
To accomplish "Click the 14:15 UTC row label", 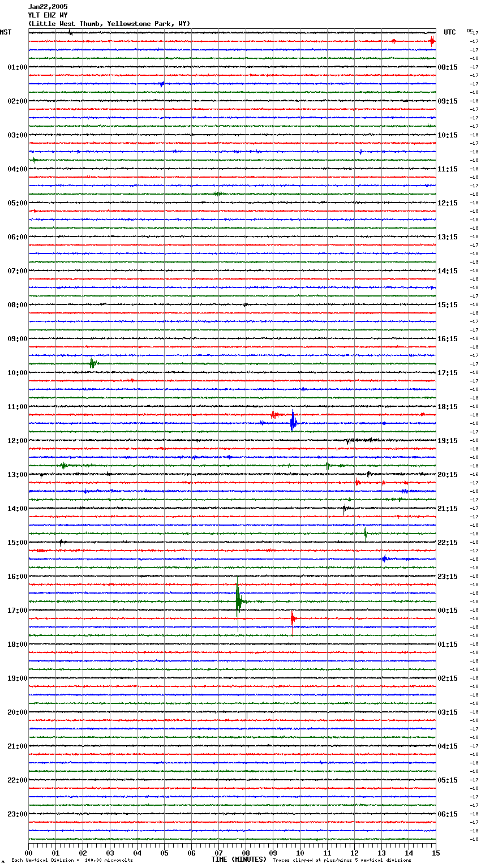I will 448,271.
